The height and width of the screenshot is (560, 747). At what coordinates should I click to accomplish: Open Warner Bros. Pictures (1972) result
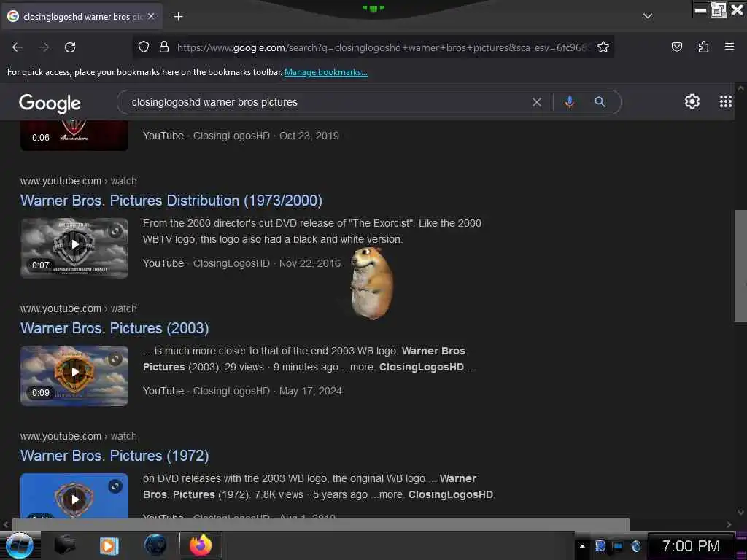click(115, 456)
